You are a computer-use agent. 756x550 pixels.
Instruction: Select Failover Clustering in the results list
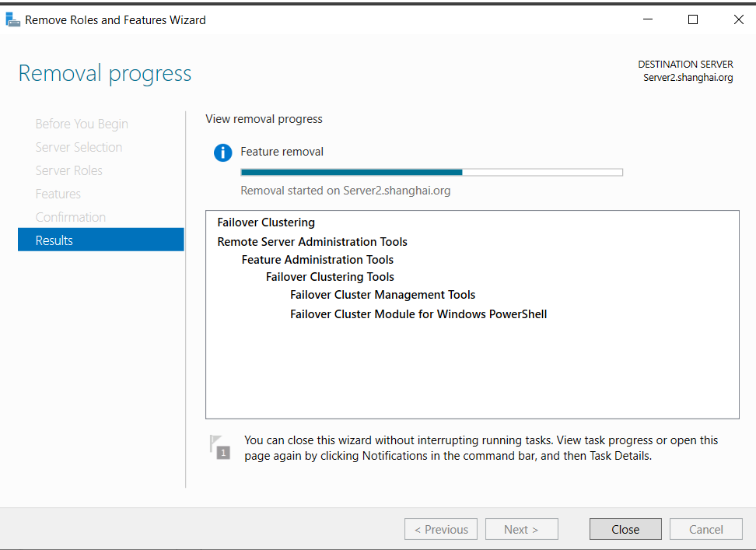coord(266,222)
